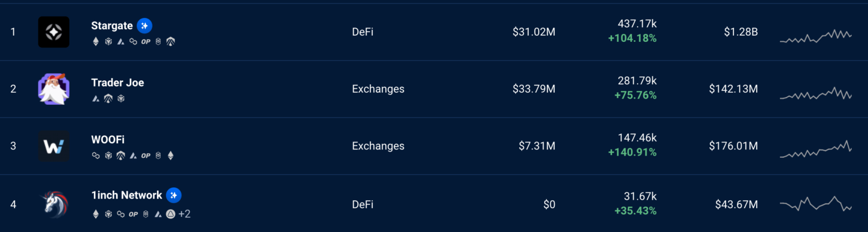Open the WOOFi dapp name link
Image resolution: width=868 pixels, height=232 pixels.
(108, 140)
